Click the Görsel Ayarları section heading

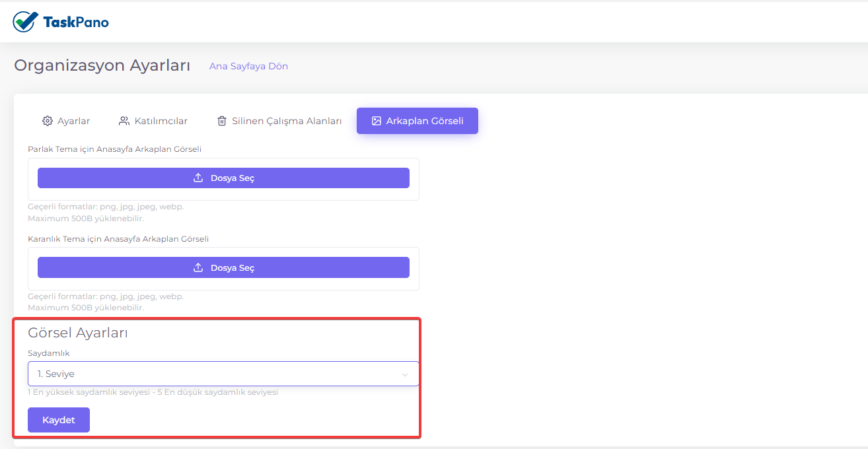pyautogui.click(x=78, y=333)
